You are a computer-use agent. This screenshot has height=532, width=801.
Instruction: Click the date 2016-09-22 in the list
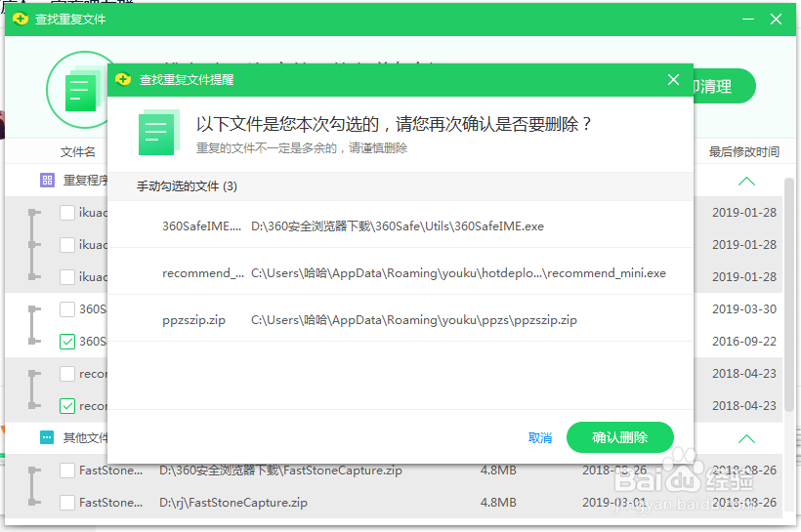744,341
